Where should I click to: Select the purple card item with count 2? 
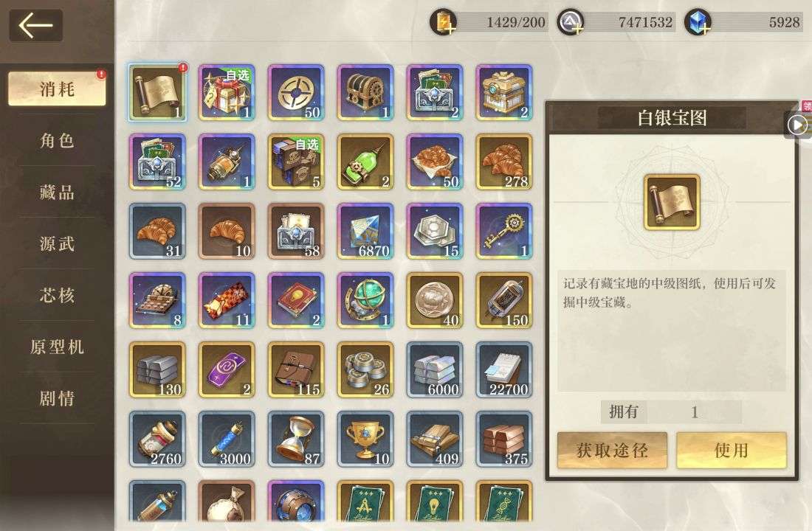[227, 370]
